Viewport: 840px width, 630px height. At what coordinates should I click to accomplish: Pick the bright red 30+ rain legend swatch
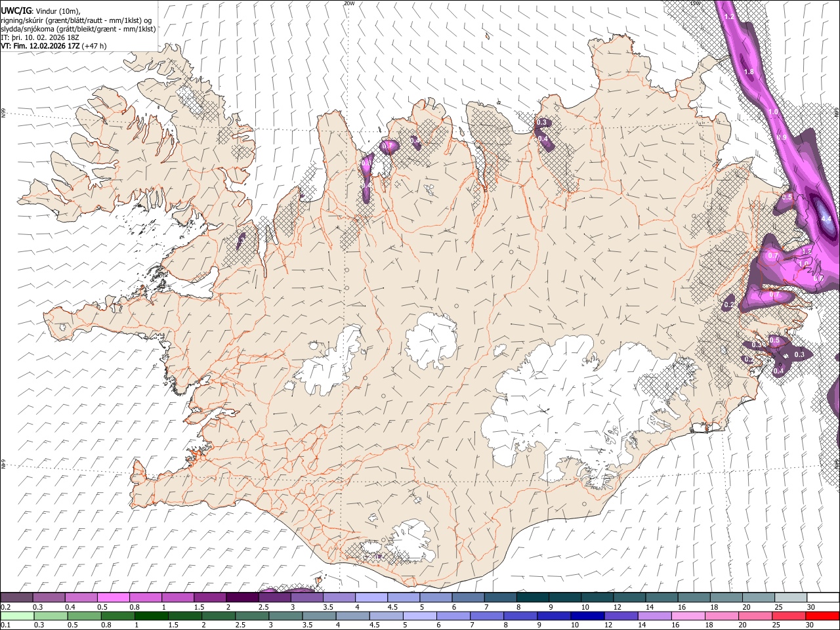[x=823, y=616]
